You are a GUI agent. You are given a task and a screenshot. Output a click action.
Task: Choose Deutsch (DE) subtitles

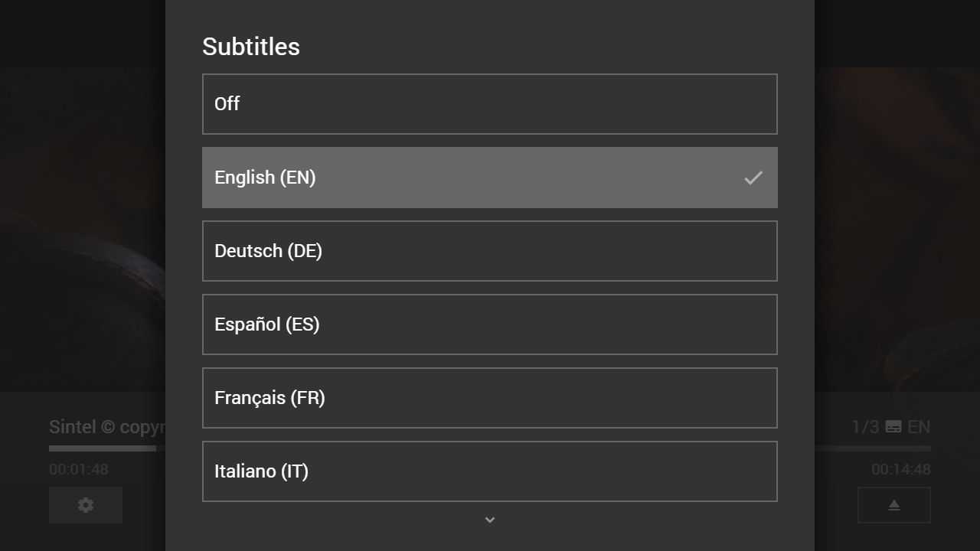[x=490, y=251]
